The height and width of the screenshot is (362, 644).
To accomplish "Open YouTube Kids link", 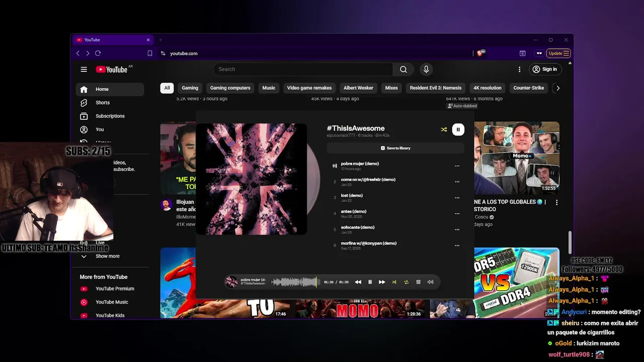I will coord(110,315).
